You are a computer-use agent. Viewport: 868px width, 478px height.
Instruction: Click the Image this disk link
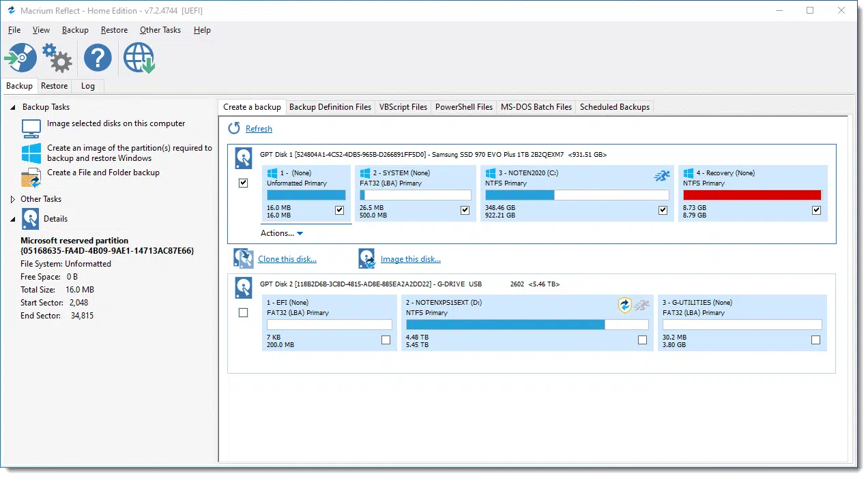click(411, 259)
